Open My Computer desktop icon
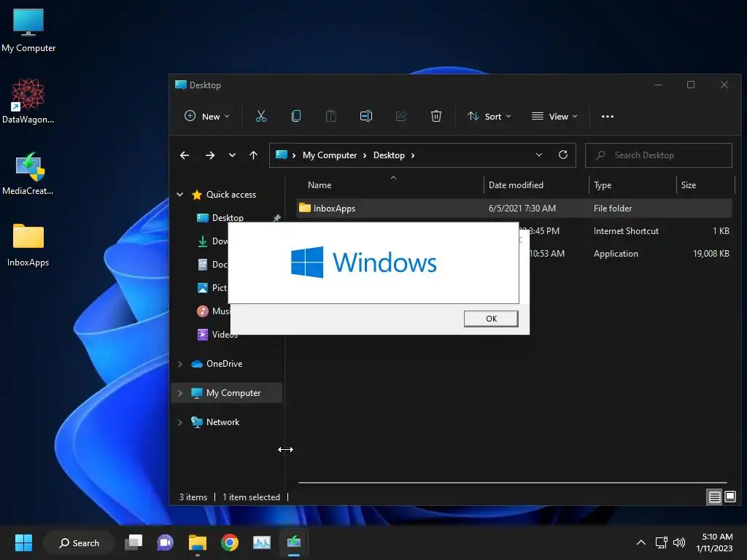 pos(28,31)
